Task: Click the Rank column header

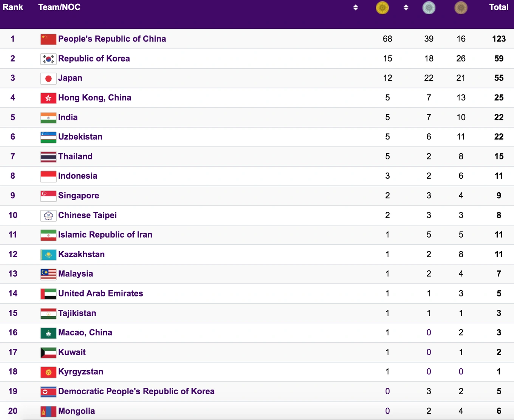Action: [x=13, y=7]
